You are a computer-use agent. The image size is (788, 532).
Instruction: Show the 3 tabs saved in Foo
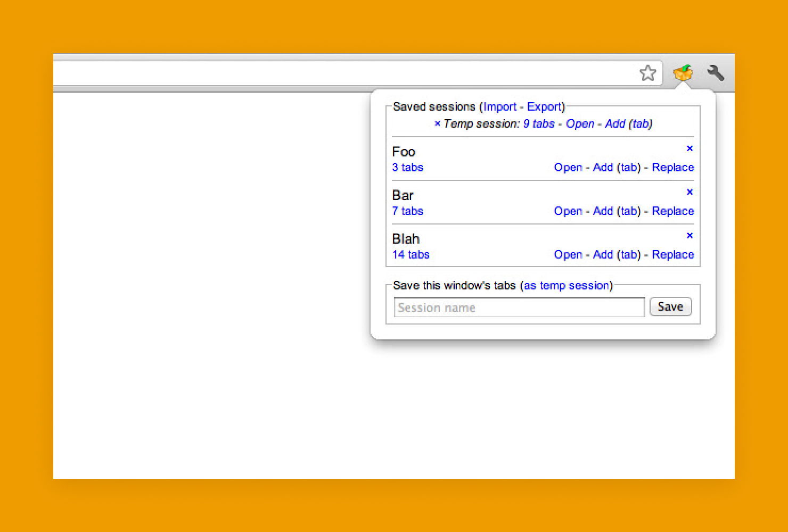click(x=407, y=167)
